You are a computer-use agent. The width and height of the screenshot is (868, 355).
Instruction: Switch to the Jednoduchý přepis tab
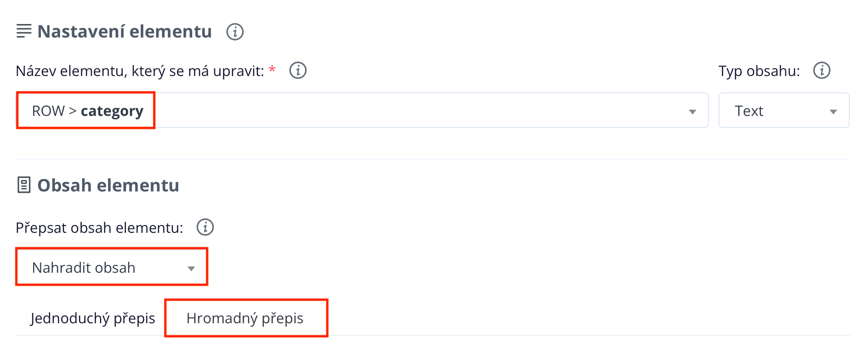pos(93,318)
